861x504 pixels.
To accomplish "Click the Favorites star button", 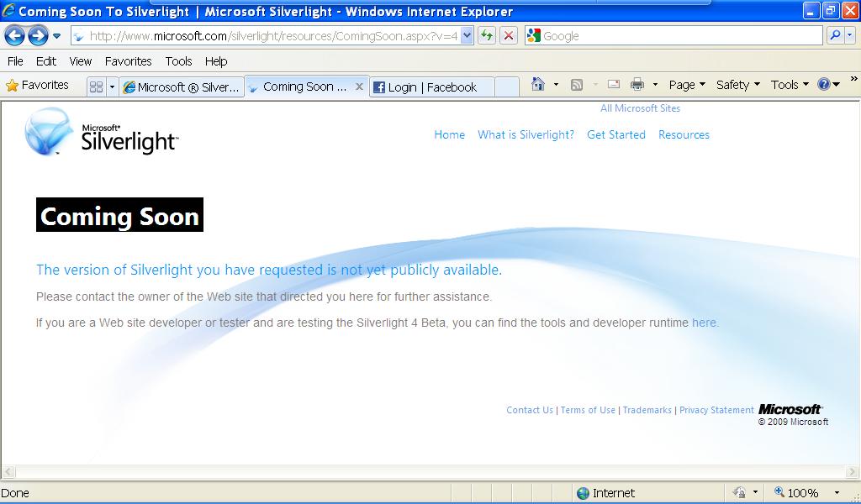I will coord(37,86).
